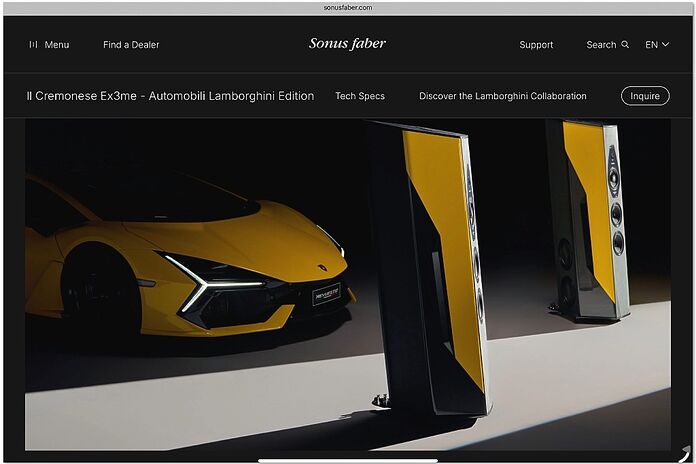Jump to Tech Specs section

360,96
